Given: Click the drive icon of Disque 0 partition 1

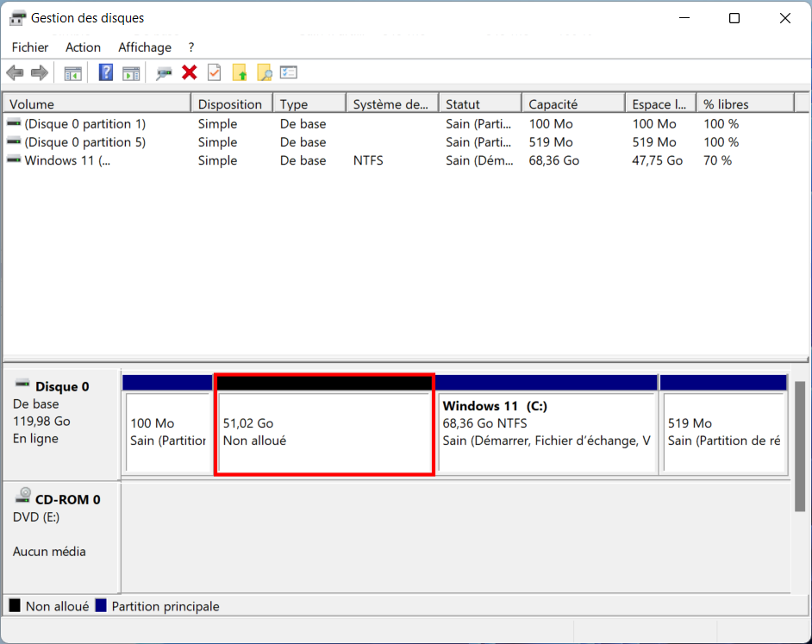Looking at the screenshot, I should pos(14,123).
